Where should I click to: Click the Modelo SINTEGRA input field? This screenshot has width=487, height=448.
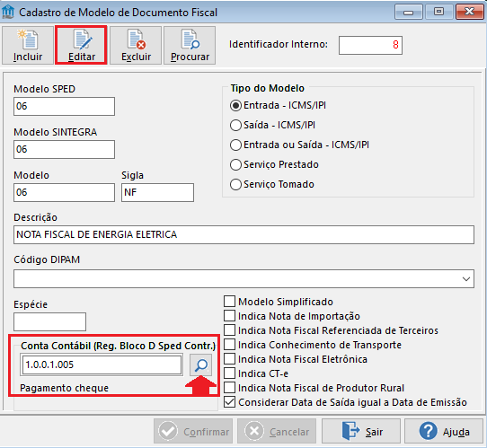64,150
